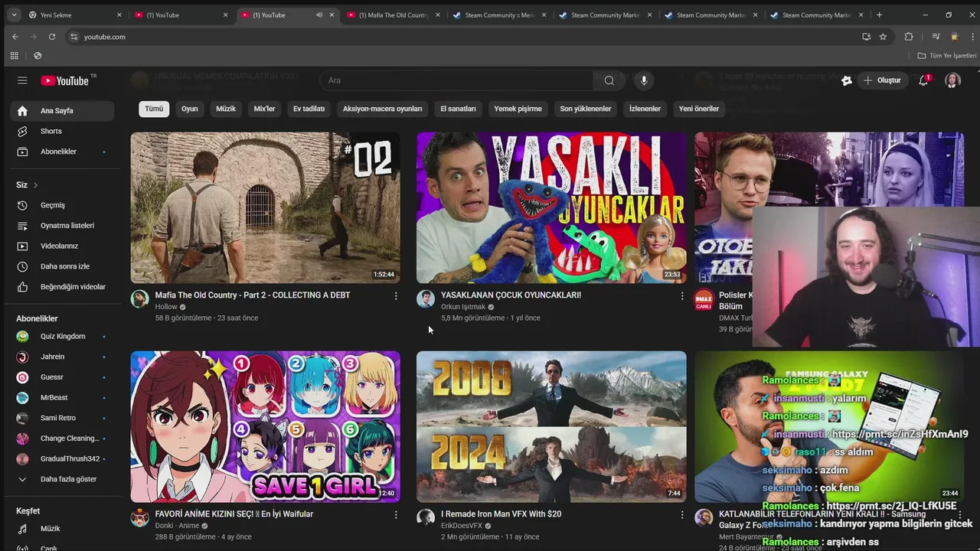This screenshot has height=551, width=980.
Task: Click Hollow channel avatar
Action: (139, 299)
